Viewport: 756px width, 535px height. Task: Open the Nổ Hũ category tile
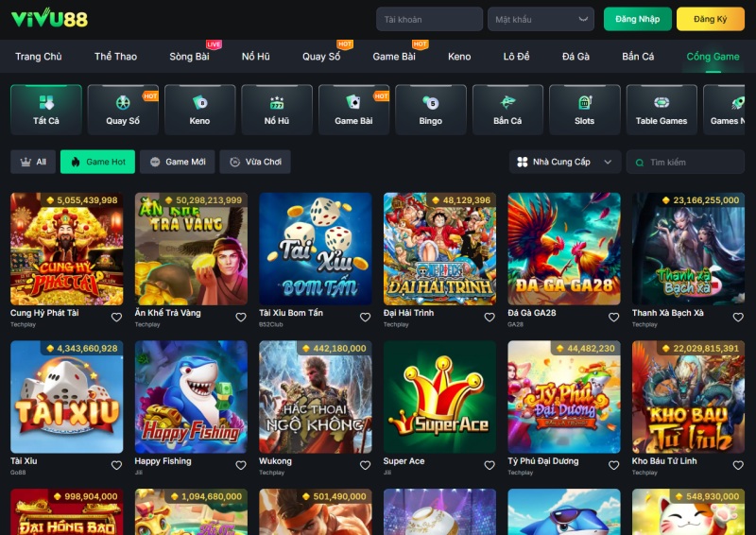pyautogui.click(x=277, y=110)
